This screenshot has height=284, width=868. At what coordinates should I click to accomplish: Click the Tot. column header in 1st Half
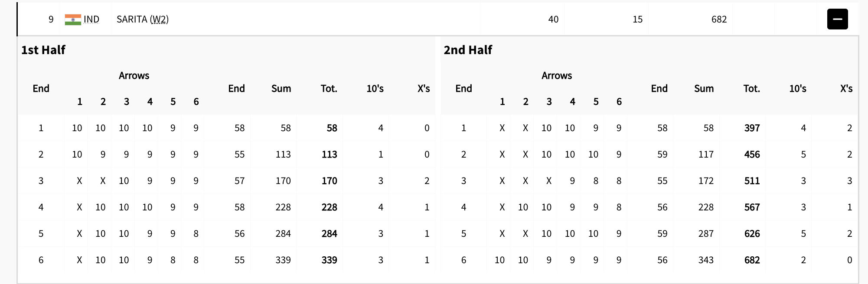[x=329, y=89]
